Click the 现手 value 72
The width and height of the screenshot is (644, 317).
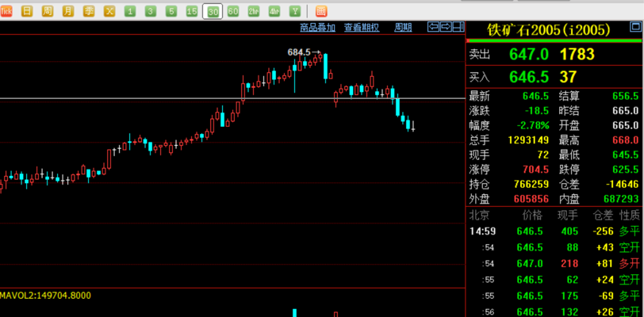[x=543, y=155]
